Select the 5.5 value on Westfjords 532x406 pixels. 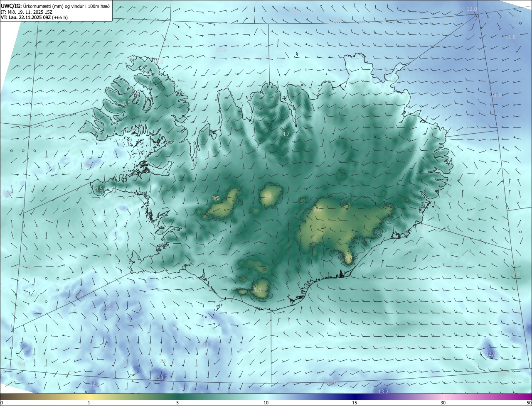click(127, 103)
